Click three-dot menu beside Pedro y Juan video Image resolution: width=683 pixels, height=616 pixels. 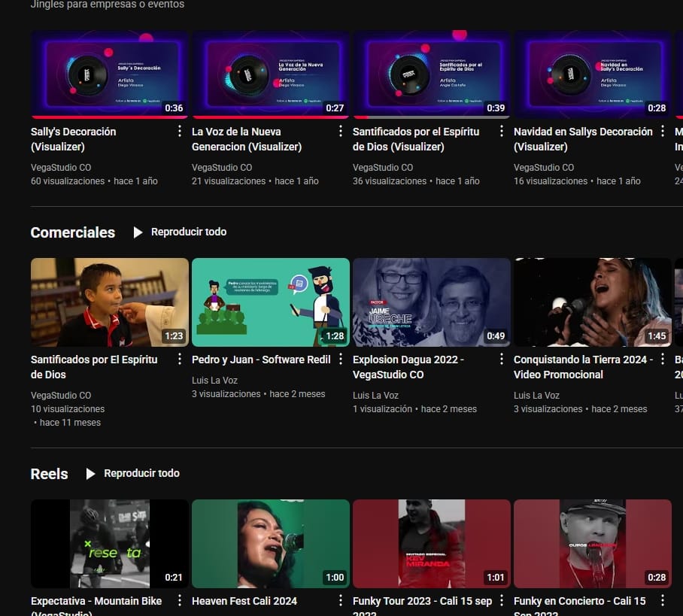coord(340,360)
